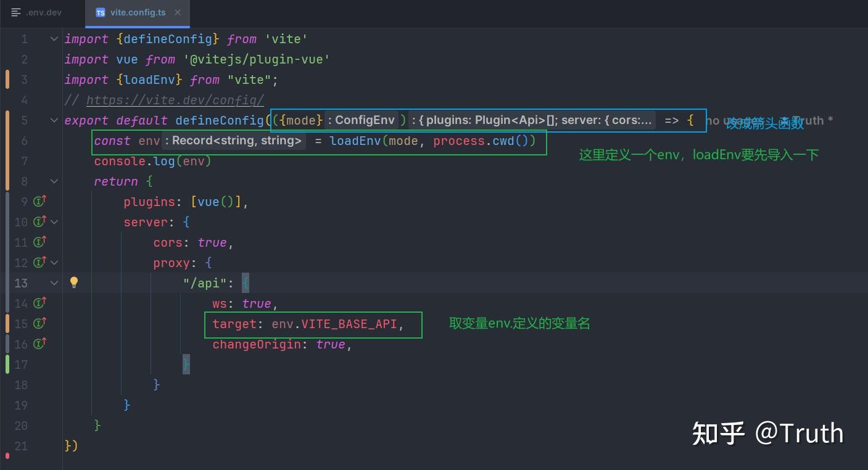
Task: Click the yellow lightbulb quick-fix icon
Action: coord(74,282)
